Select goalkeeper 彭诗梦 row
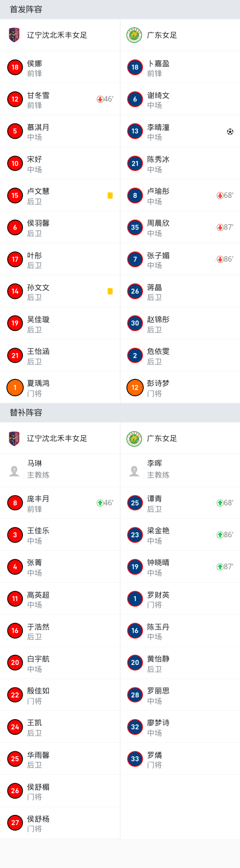The image size is (240, 868). click(180, 387)
